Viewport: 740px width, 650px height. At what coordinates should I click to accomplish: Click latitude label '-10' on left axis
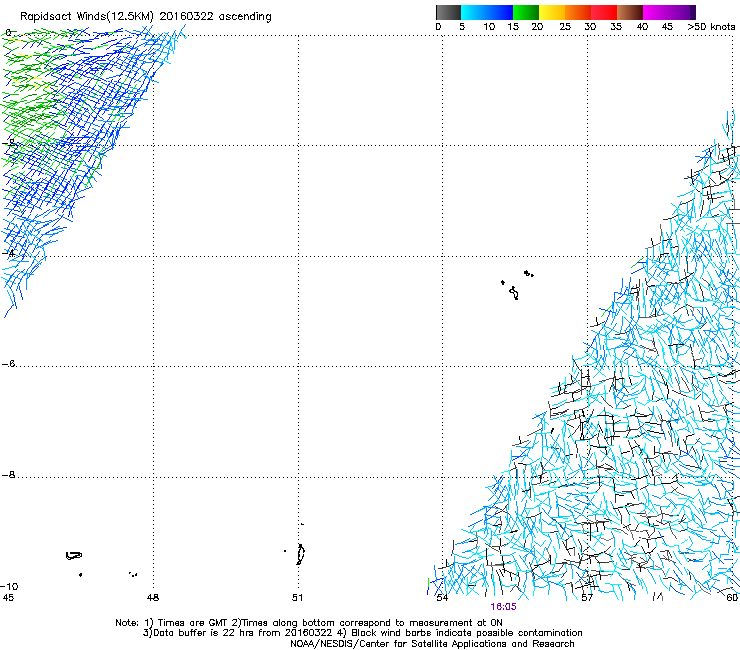pos(10,586)
